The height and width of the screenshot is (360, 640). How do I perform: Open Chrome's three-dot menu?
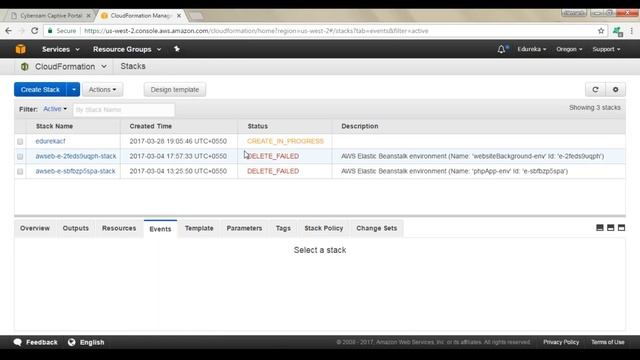pos(631,31)
